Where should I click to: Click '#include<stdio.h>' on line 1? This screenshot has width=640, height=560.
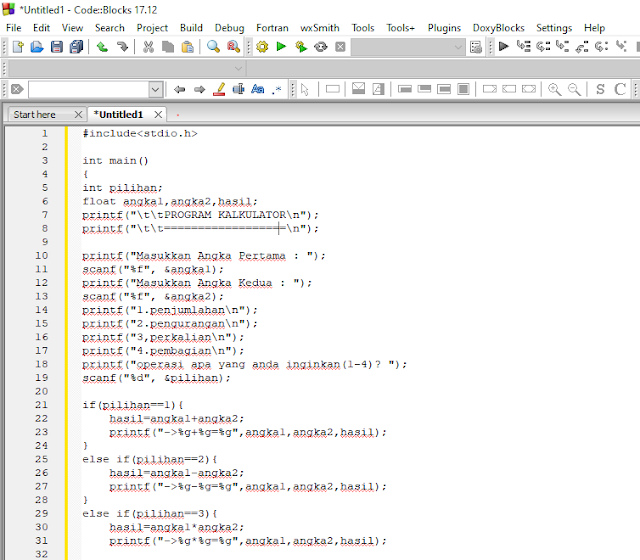[x=140, y=133]
